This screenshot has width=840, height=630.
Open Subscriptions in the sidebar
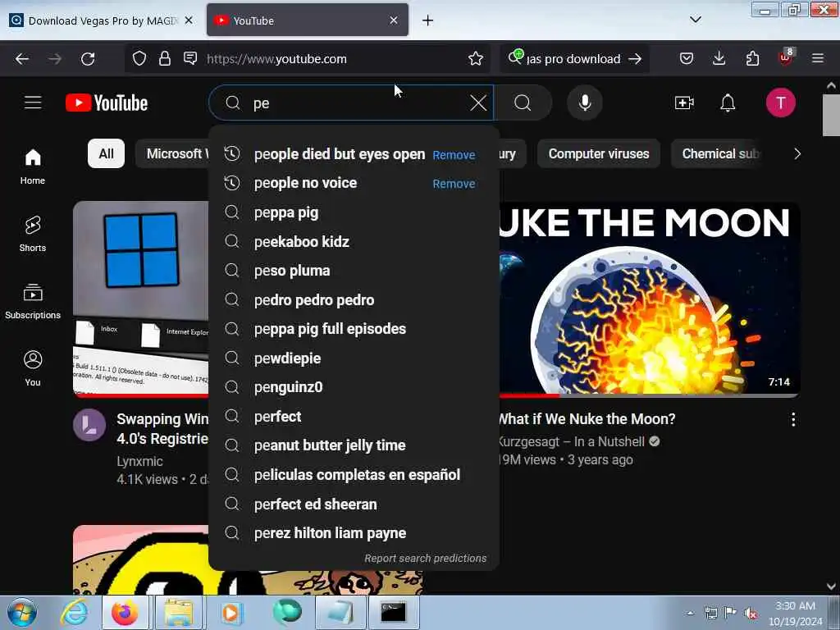(x=33, y=302)
